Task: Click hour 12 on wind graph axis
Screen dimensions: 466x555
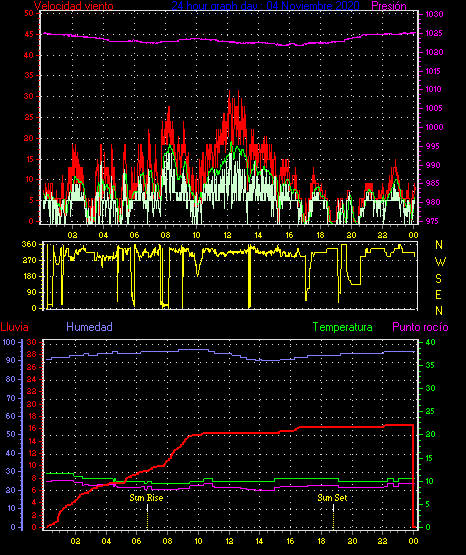Action: (x=227, y=235)
